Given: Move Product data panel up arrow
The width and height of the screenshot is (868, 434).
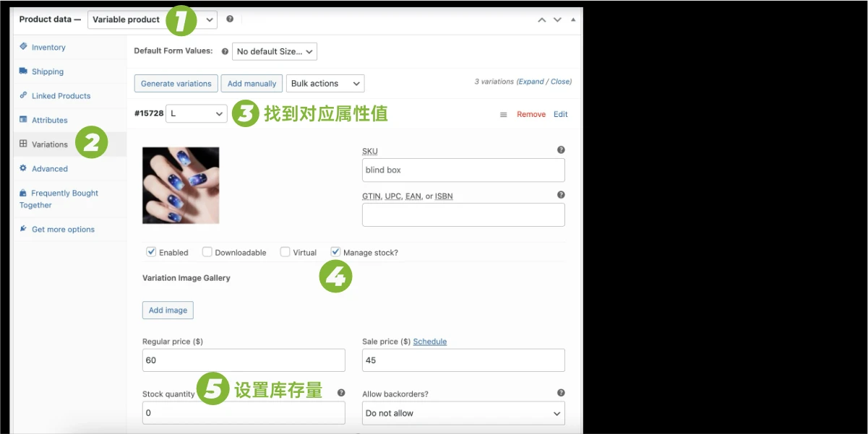Looking at the screenshot, I should point(541,19).
